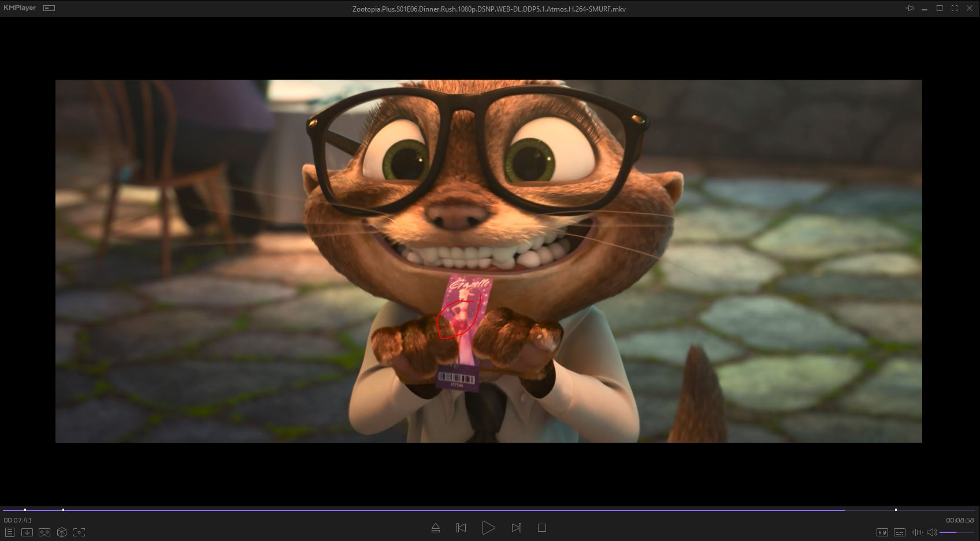Adjust the volume slider level
Image resolution: width=980 pixels, height=541 pixels.
[x=956, y=532]
